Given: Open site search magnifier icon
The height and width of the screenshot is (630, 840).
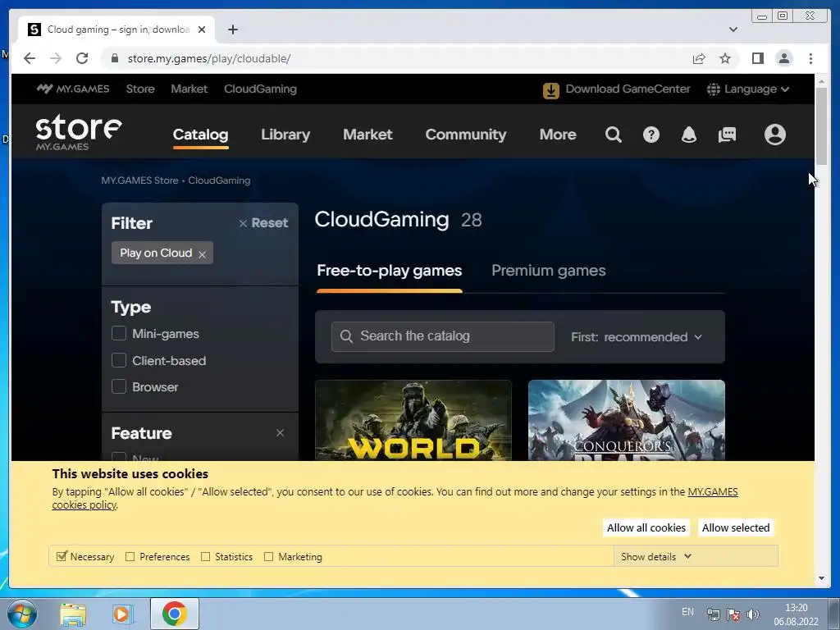Looking at the screenshot, I should [614, 135].
